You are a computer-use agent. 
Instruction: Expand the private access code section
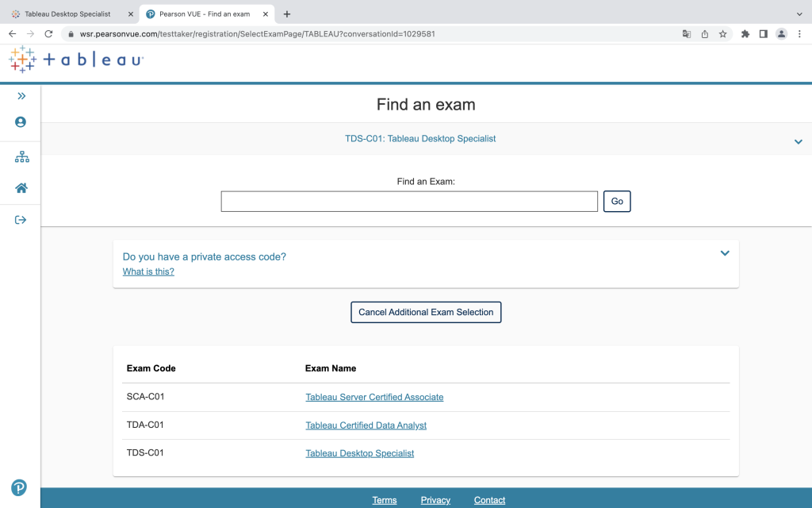(x=725, y=253)
